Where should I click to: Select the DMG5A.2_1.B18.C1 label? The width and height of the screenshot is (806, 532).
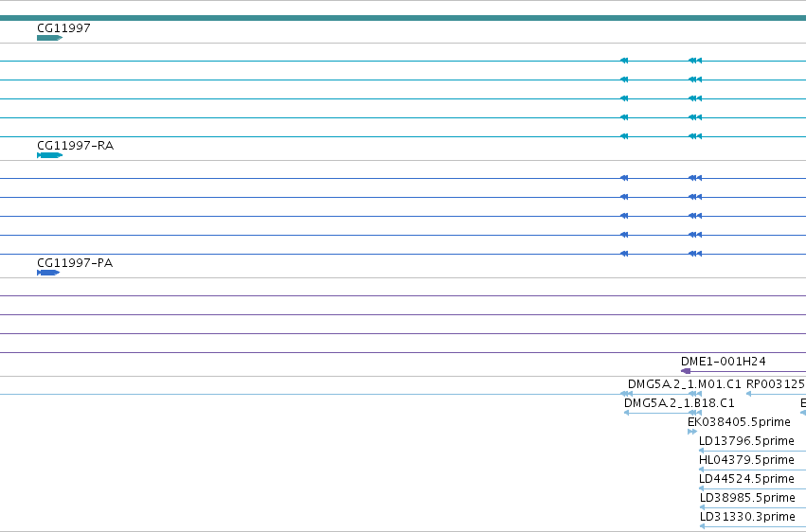pos(679,403)
